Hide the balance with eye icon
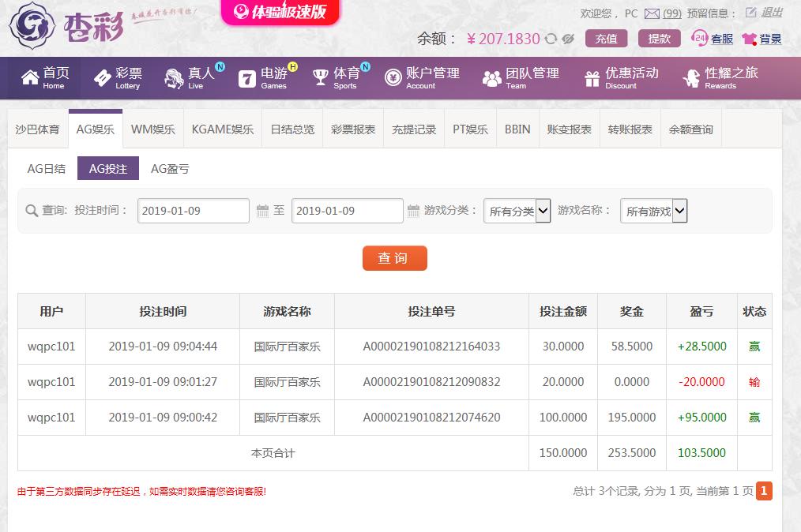Image resolution: width=801 pixels, height=532 pixels. click(568, 39)
